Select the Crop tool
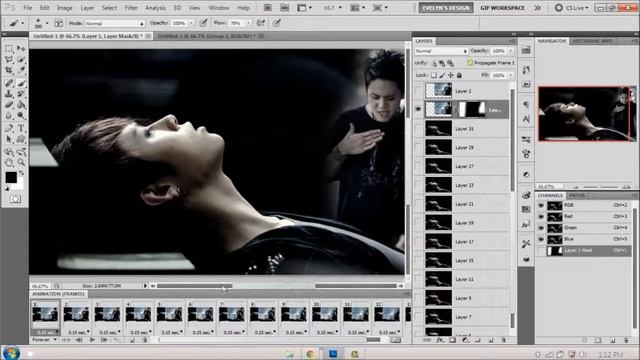This screenshot has width=640, height=360. coord(9,70)
